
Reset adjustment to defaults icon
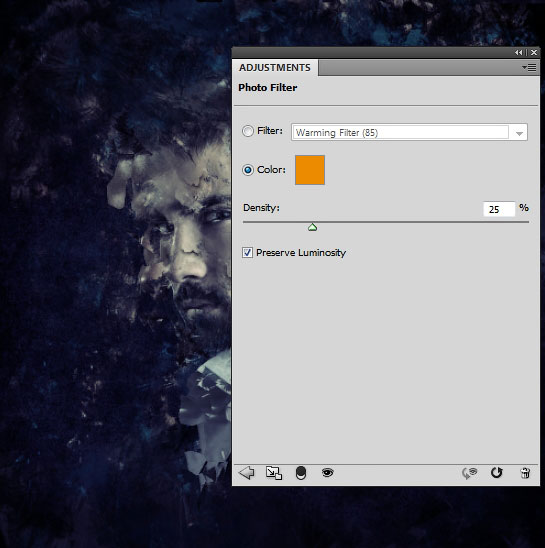[496, 473]
